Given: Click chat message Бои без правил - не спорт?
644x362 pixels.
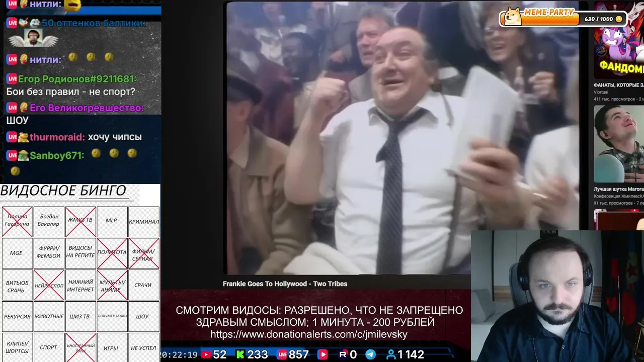Looking at the screenshot, I should point(71,92).
